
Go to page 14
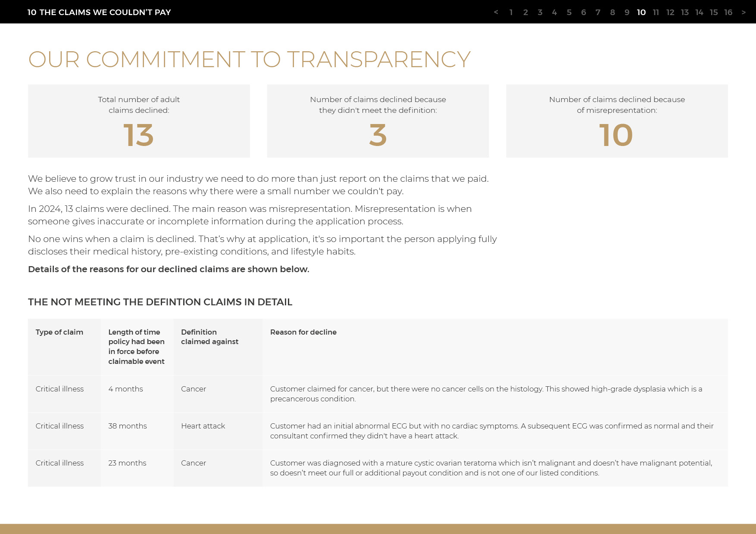pos(699,12)
